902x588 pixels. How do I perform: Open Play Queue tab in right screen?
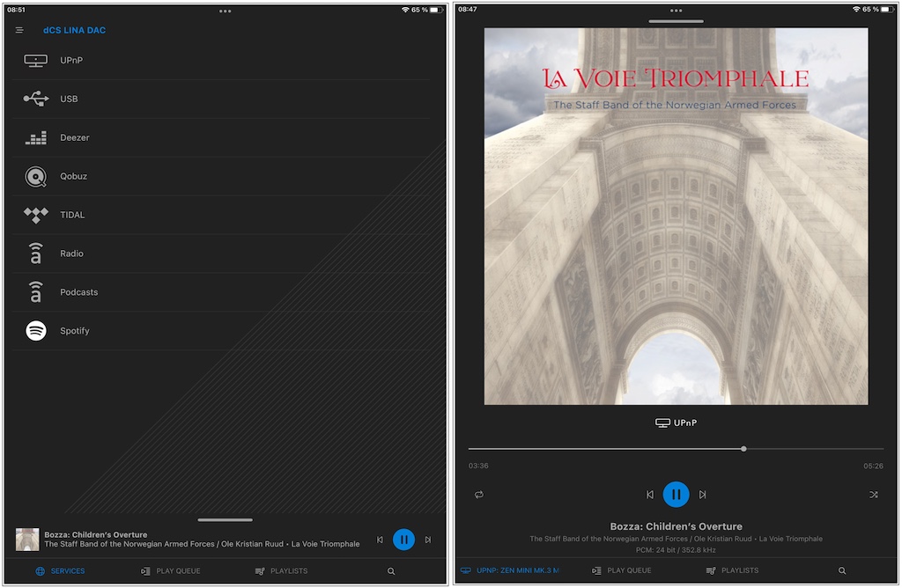click(622, 570)
